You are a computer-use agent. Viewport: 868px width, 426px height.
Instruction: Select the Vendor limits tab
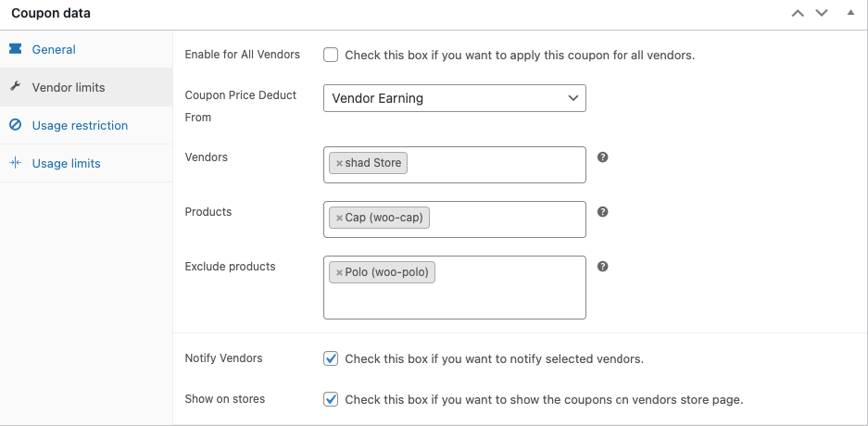pyautogui.click(x=86, y=87)
